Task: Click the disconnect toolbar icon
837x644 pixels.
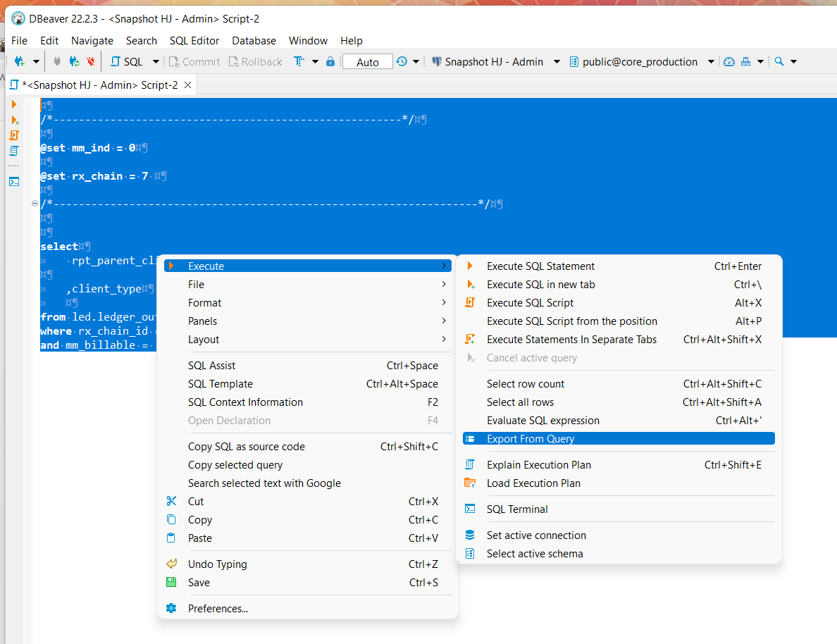Action: pyautogui.click(x=90, y=61)
